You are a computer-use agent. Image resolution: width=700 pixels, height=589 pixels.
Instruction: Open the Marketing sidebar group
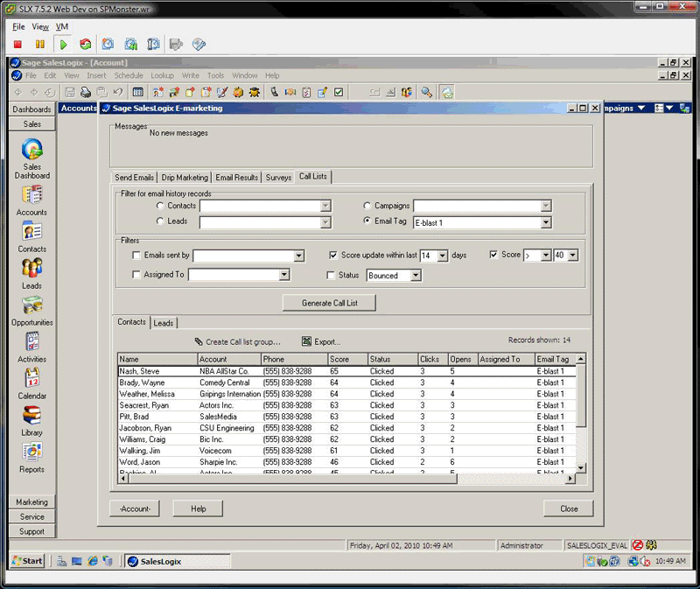32,502
